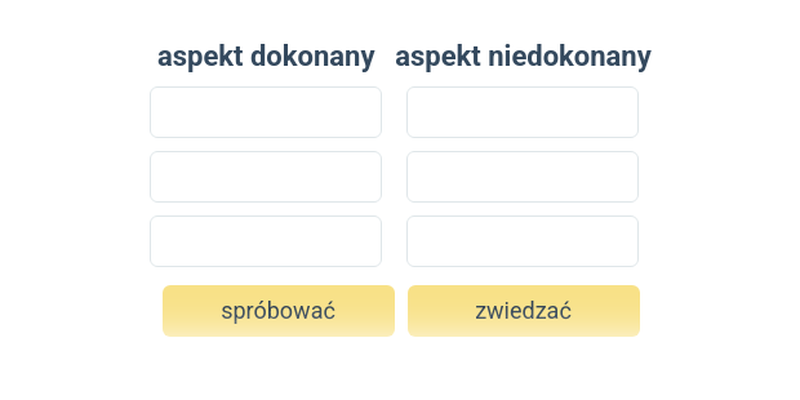Focus third input under aspekt niedokonany
800x400 pixels.
(x=522, y=241)
